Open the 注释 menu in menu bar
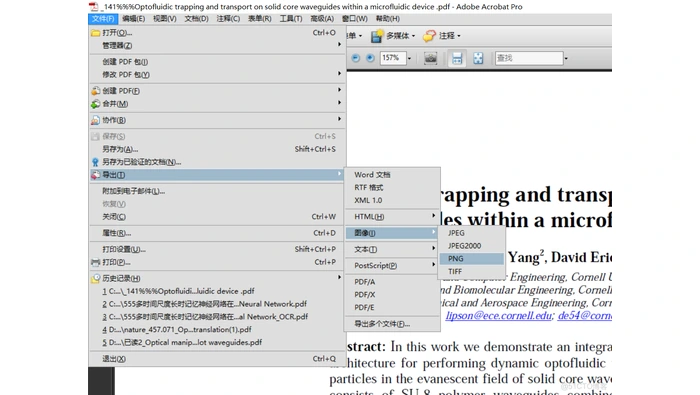The width and height of the screenshot is (700, 395). [x=228, y=19]
